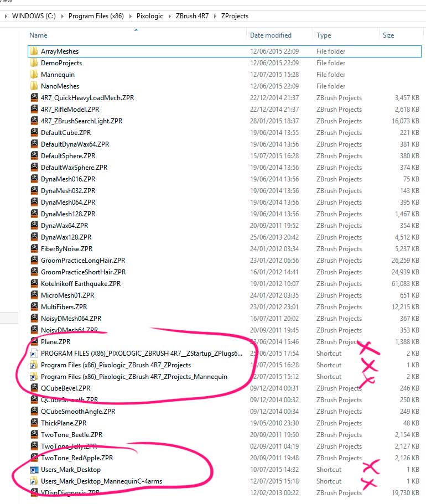The width and height of the screenshot is (426, 504).
Task: Click the NanoMeshes folder icon
Action: (34, 86)
